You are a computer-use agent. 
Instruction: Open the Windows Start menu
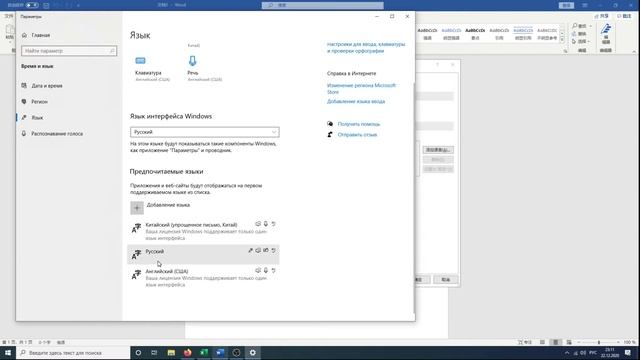click(x=8, y=353)
